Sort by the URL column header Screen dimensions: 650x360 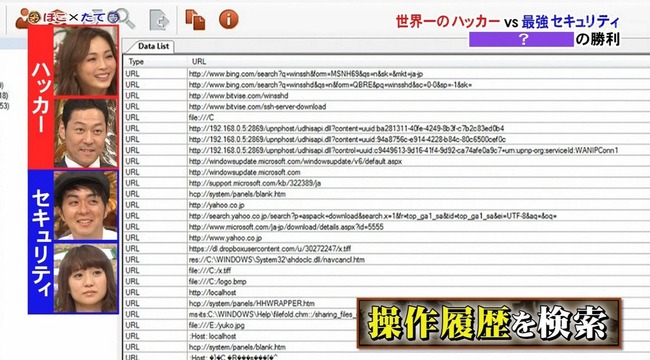pyautogui.click(x=419, y=61)
